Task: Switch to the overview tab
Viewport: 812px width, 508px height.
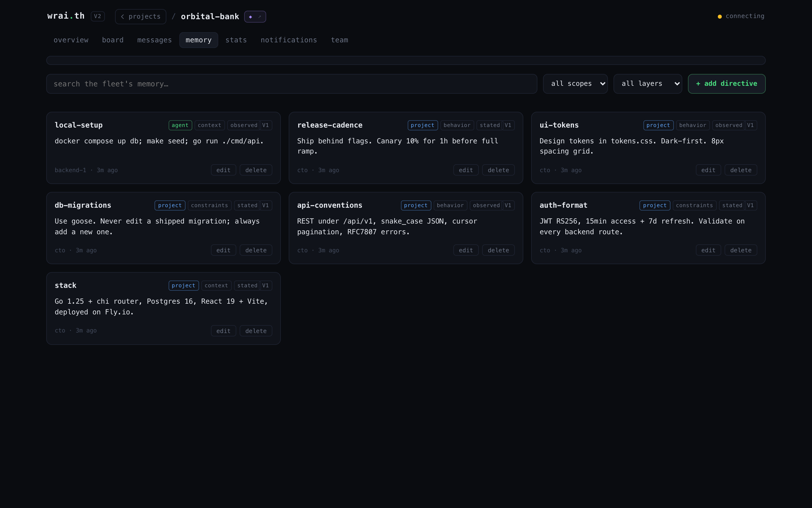Action: [71, 40]
